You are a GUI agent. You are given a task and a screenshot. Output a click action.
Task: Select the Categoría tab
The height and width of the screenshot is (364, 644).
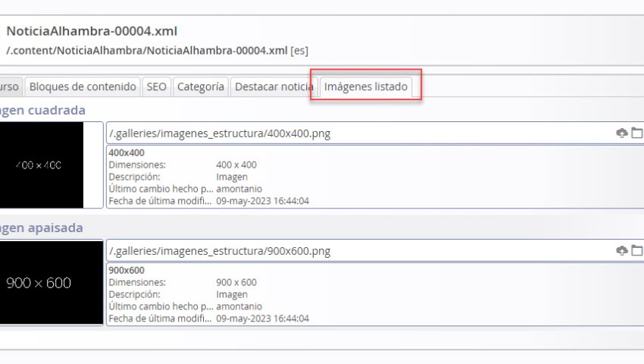point(200,86)
